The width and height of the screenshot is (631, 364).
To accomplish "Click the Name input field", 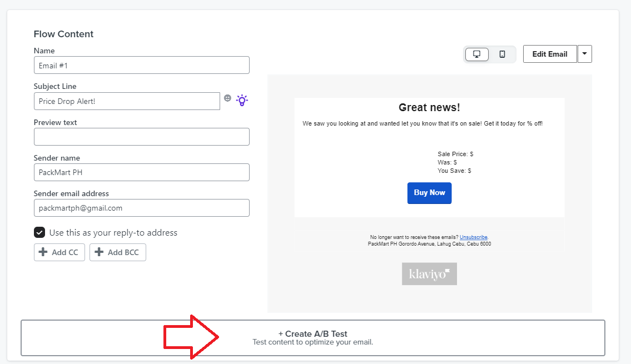I will (x=142, y=65).
